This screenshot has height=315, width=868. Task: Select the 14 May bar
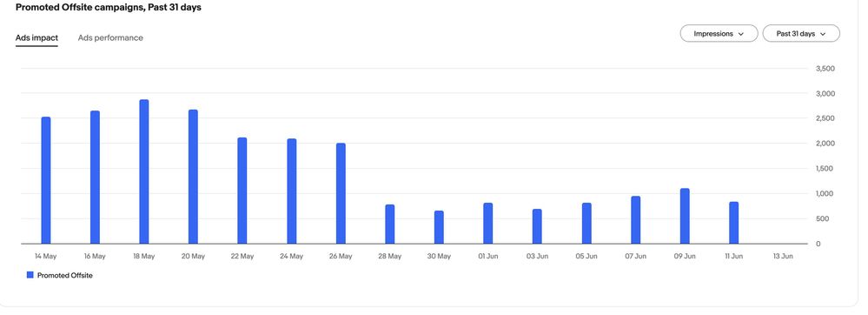point(46,180)
